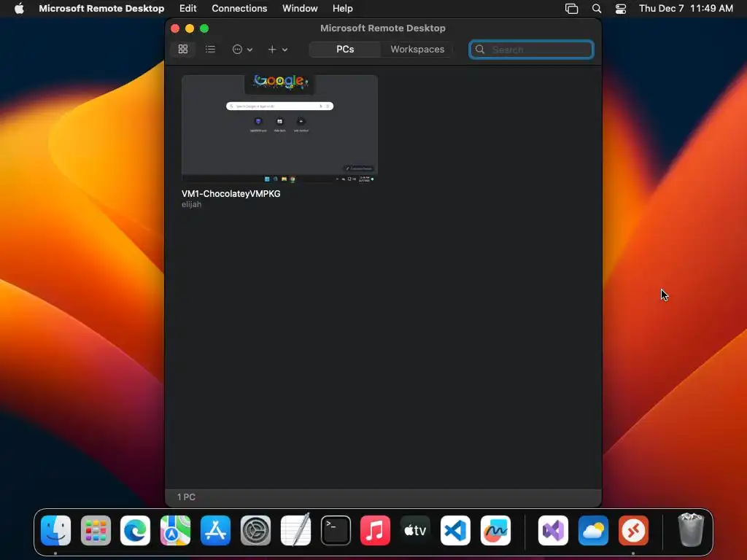Viewport: 747px width, 560px height.
Task: Open System Settings from the Dock
Action: point(255,530)
